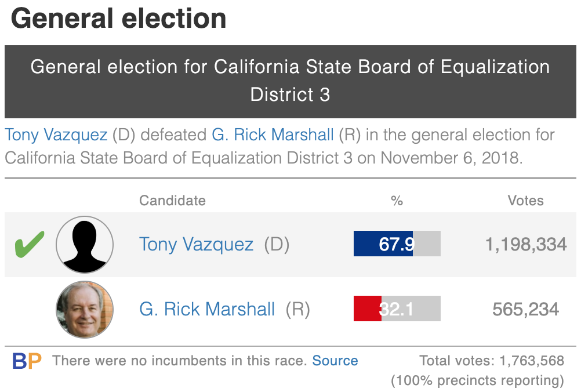This screenshot has height=392, width=581.
Task: Follow Tony Vazquez link in summary sentence
Action: (x=56, y=135)
